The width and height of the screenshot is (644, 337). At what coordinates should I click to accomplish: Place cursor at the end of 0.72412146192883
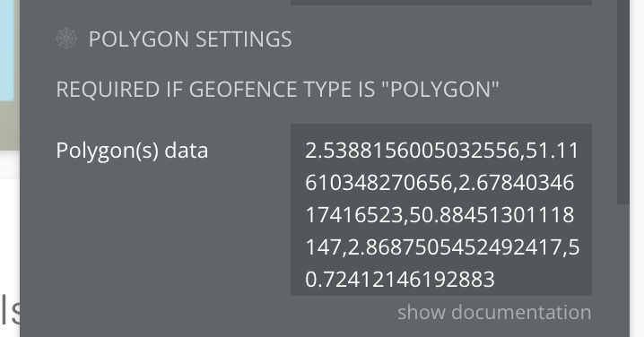click(495, 280)
